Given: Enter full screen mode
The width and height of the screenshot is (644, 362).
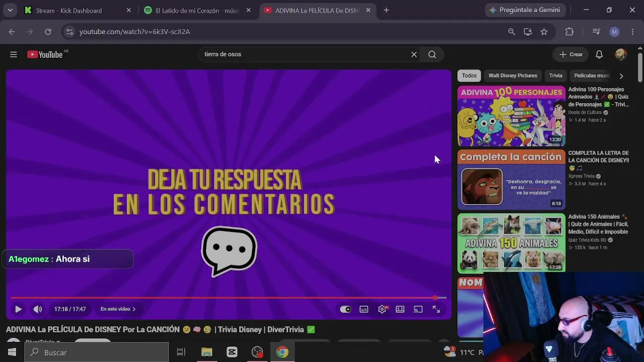Looking at the screenshot, I should point(436,309).
